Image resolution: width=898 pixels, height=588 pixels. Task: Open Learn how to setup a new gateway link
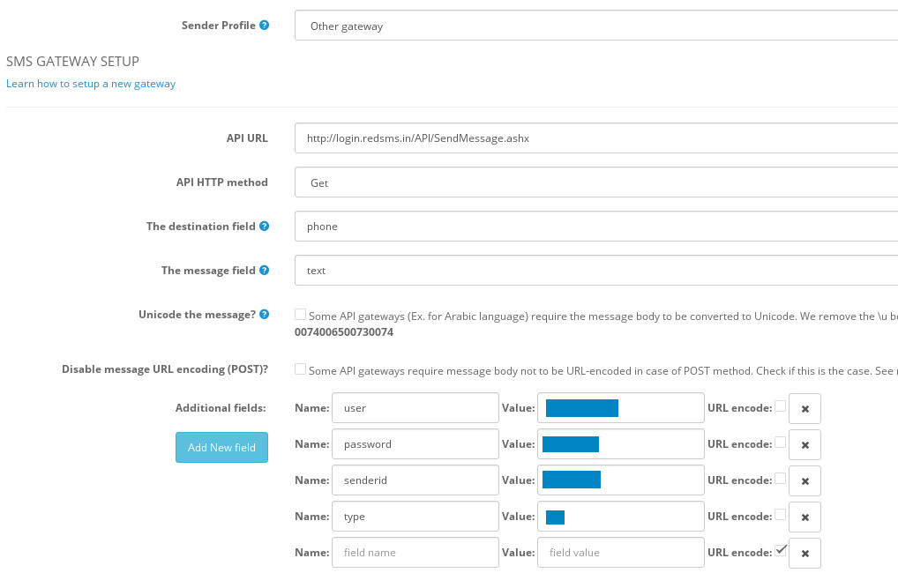pyautogui.click(x=91, y=84)
